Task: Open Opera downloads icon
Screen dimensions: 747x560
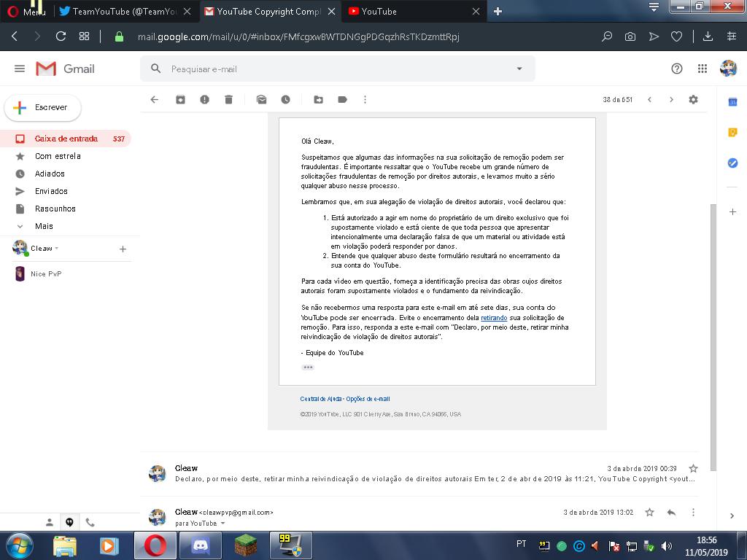Action: [708, 36]
